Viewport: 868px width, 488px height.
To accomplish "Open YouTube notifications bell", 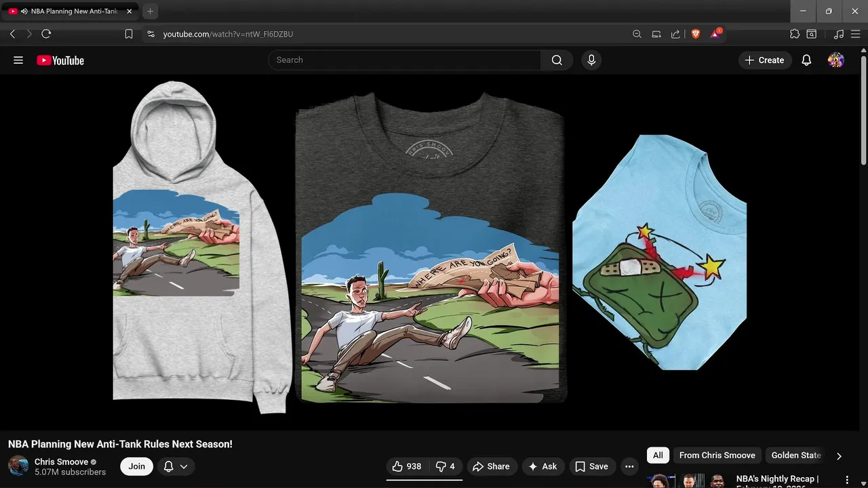I will click(806, 60).
